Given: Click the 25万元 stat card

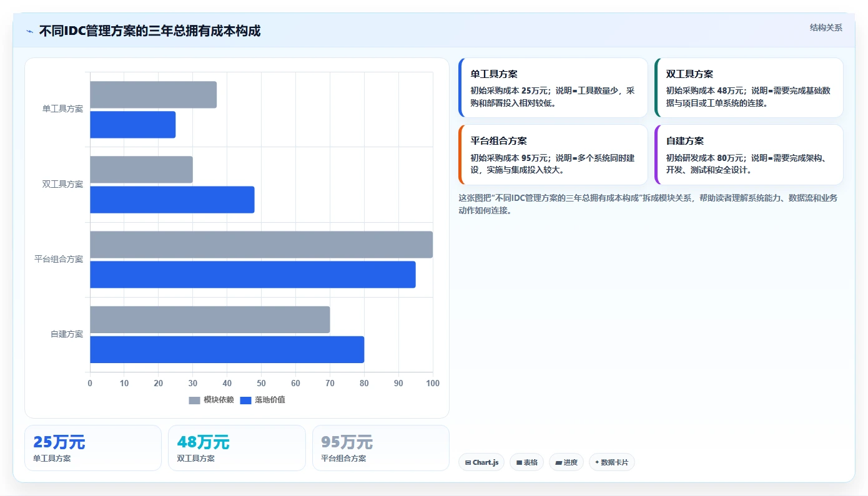Looking at the screenshot, I should click(x=93, y=448).
